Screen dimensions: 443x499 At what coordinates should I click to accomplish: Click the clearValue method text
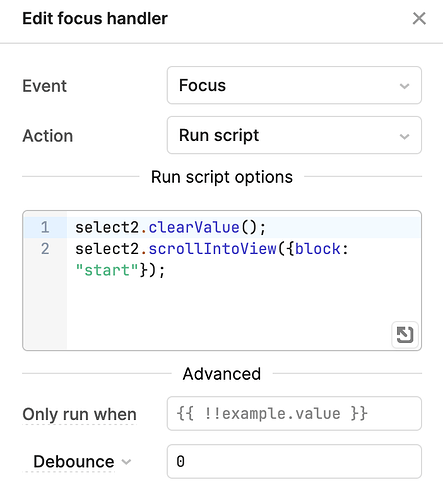(x=194, y=228)
